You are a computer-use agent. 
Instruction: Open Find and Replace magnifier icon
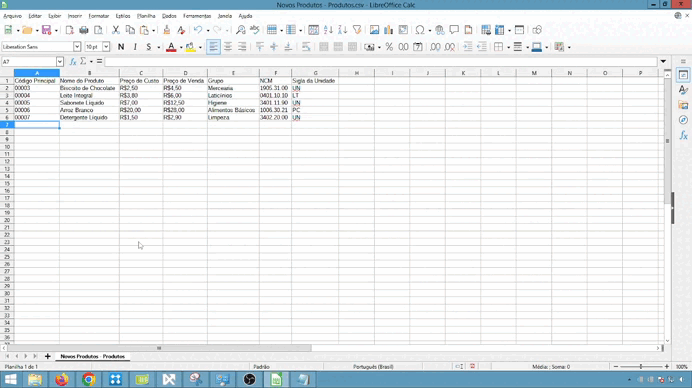click(241, 30)
